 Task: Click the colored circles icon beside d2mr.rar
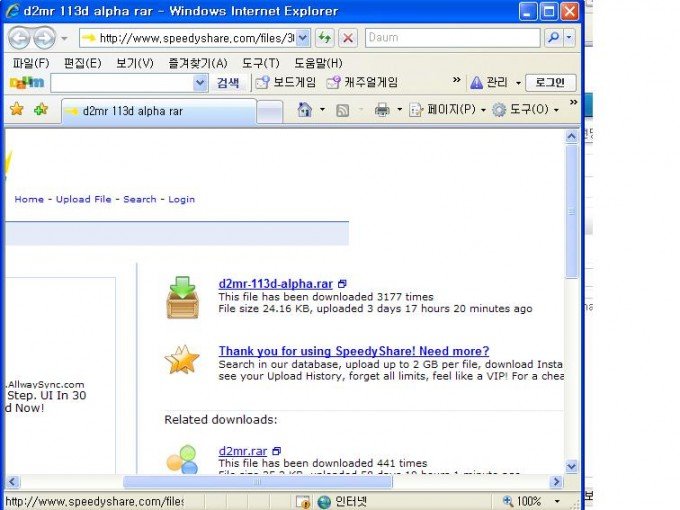182,459
